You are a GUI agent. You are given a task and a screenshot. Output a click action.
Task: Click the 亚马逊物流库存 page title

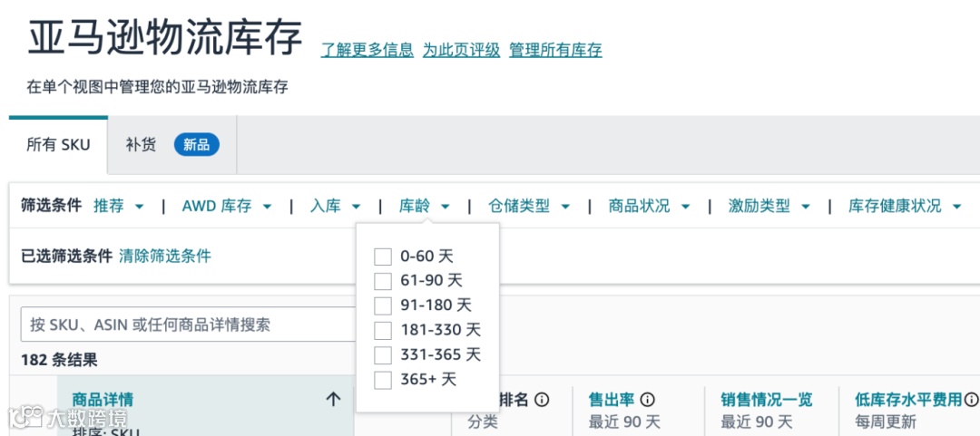click(x=165, y=37)
